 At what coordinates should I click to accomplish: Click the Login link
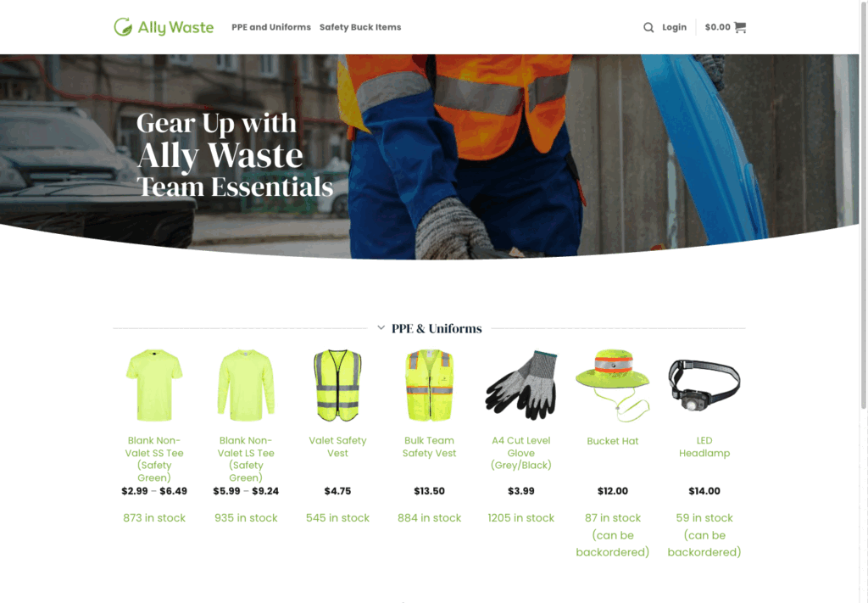pos(674,27)
